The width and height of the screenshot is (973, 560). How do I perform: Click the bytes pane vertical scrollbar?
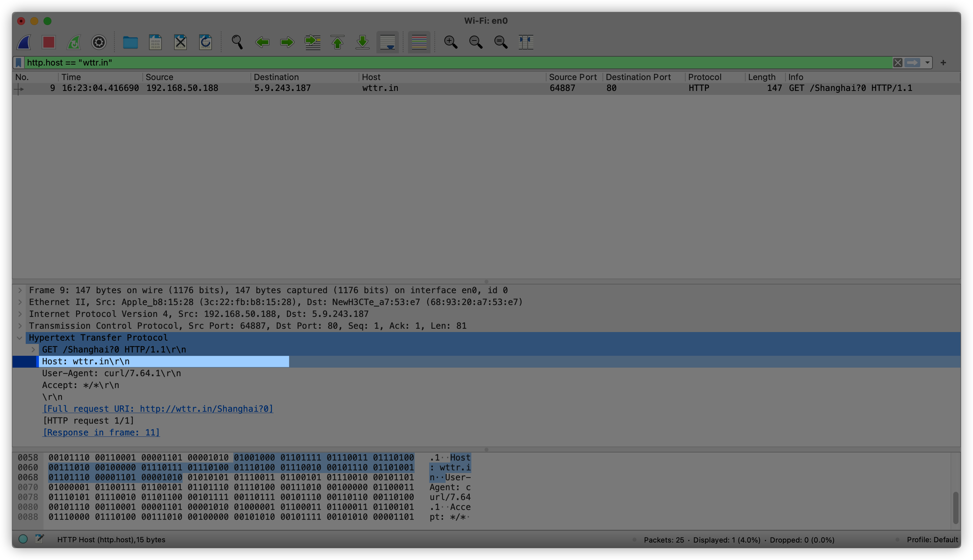pyautogui.click(x=955, y=507)
